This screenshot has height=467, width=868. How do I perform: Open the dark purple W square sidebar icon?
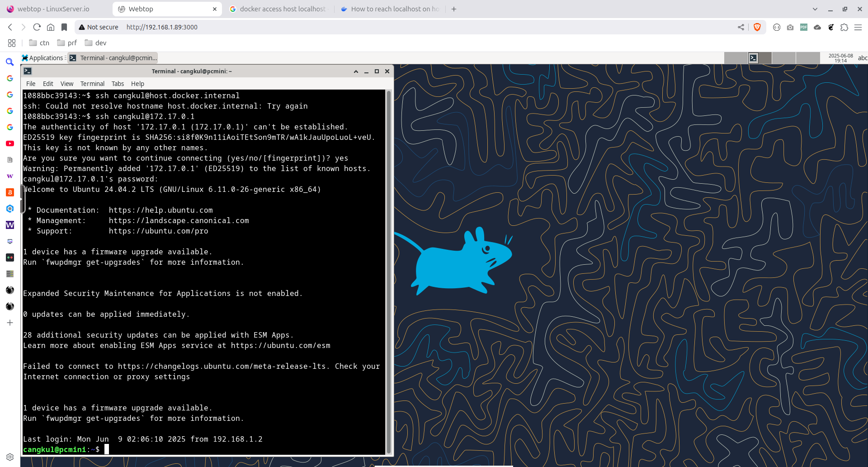coord(10,225)
